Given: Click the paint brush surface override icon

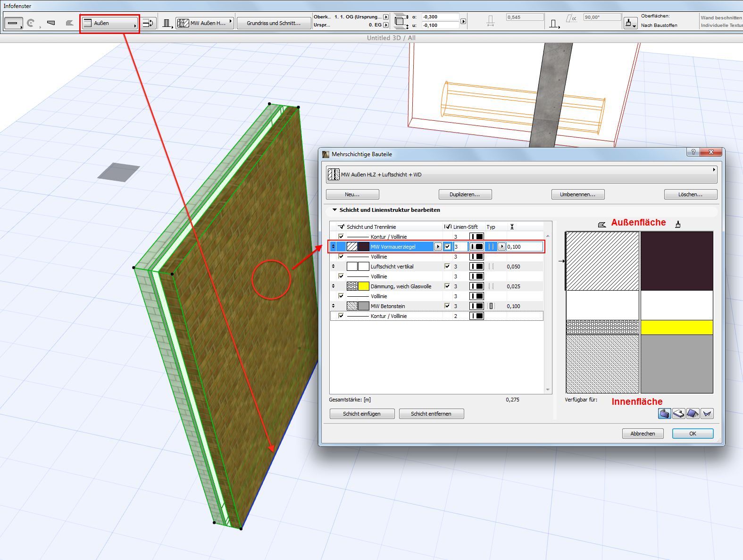Looking at the screenshot, I should pos(630,23).
